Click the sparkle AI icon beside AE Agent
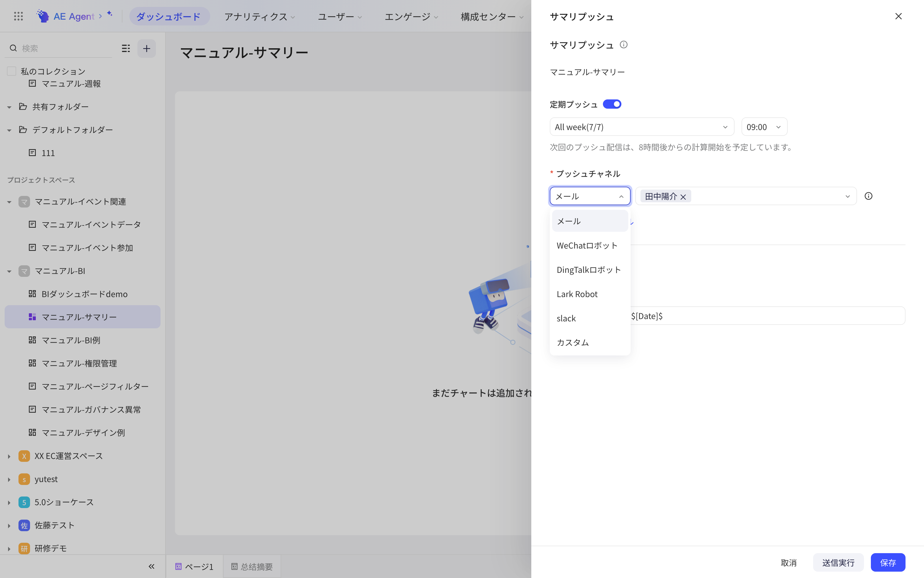924x578 pixels. click(110, 14)
